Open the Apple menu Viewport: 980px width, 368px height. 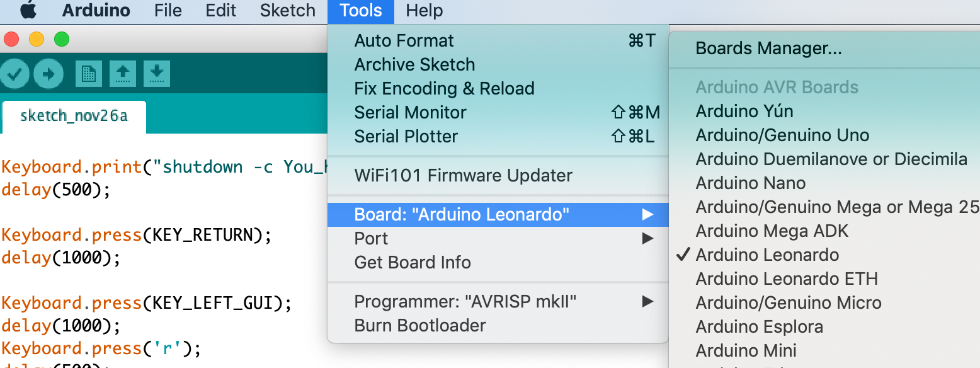(x=28, y=11)
